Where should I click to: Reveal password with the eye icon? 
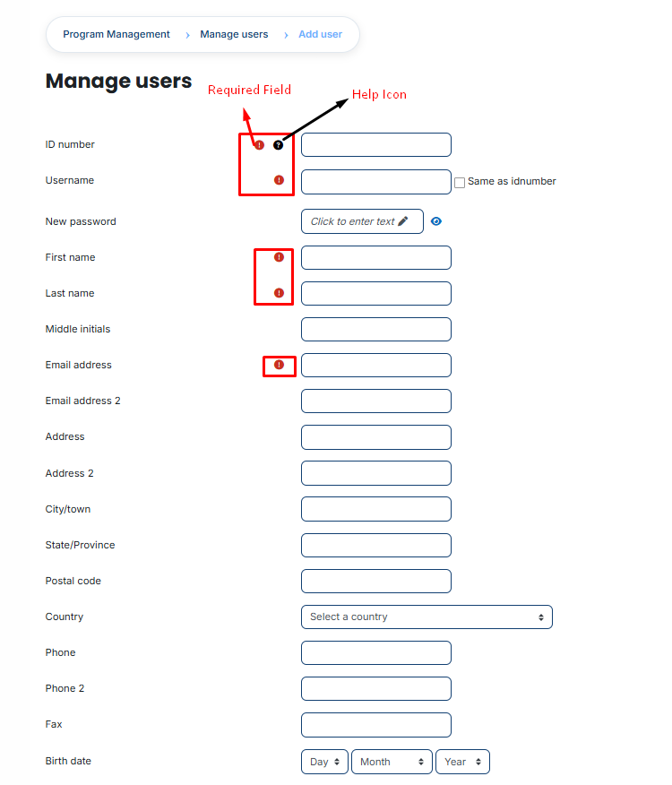(436, 221)
